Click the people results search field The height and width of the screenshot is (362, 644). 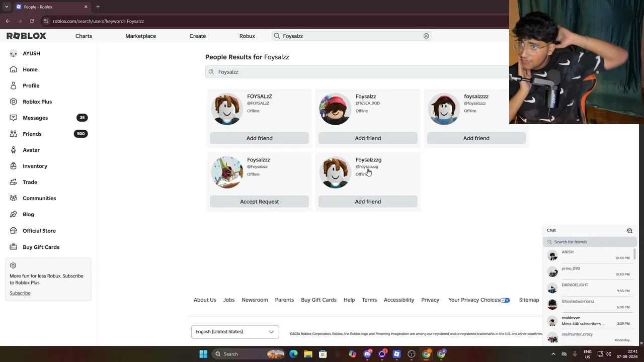357,72
